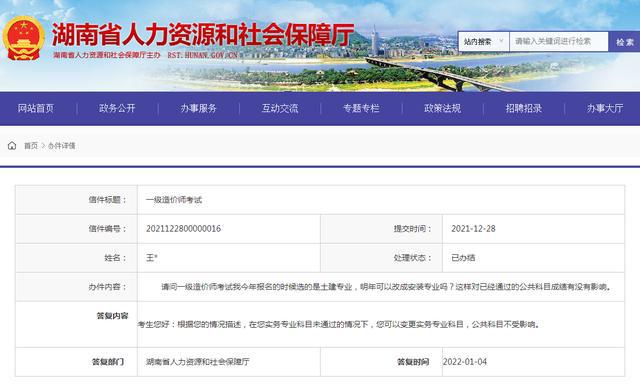The image size is (640, 388).
Task: Click the letter number 2021122800000016
Action: tap(183, 229)
